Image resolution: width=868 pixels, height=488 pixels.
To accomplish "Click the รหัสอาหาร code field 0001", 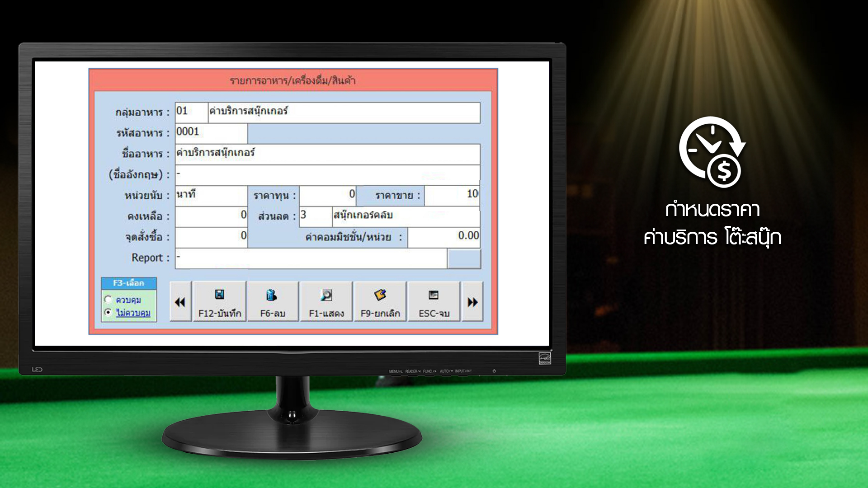I will pyautogui.click(x=211, y=133).
